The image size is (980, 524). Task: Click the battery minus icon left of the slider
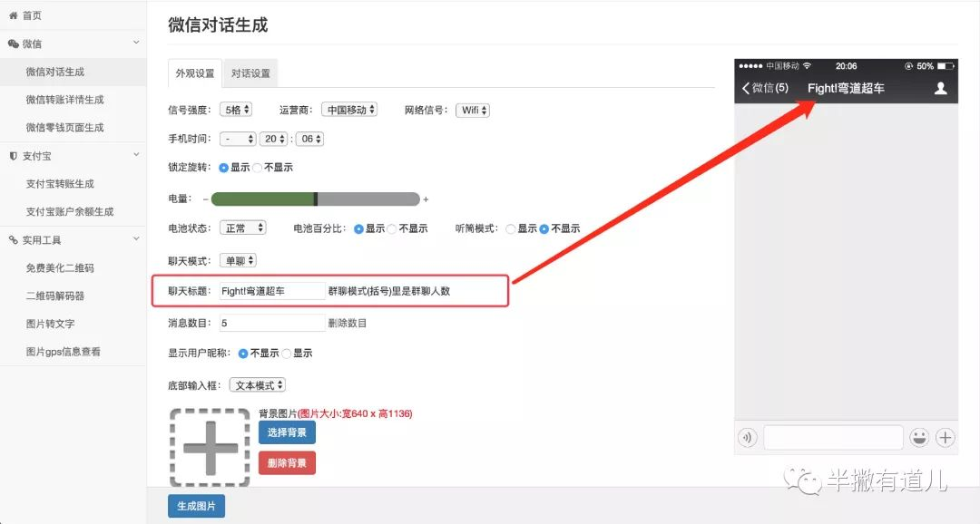[x=204, y=199]
